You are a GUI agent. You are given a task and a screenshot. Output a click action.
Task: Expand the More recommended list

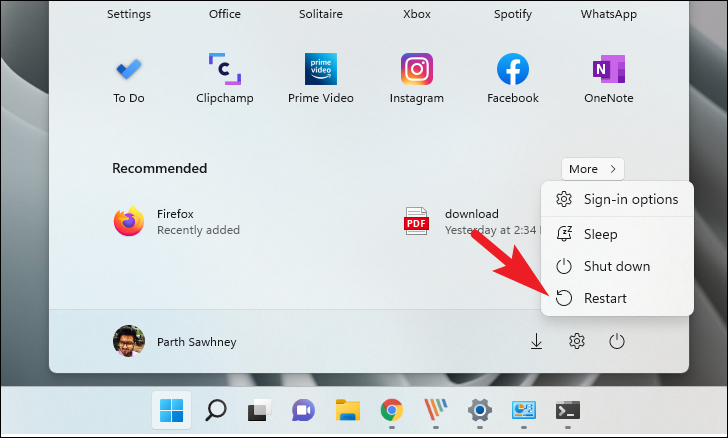tap(593, 169)
